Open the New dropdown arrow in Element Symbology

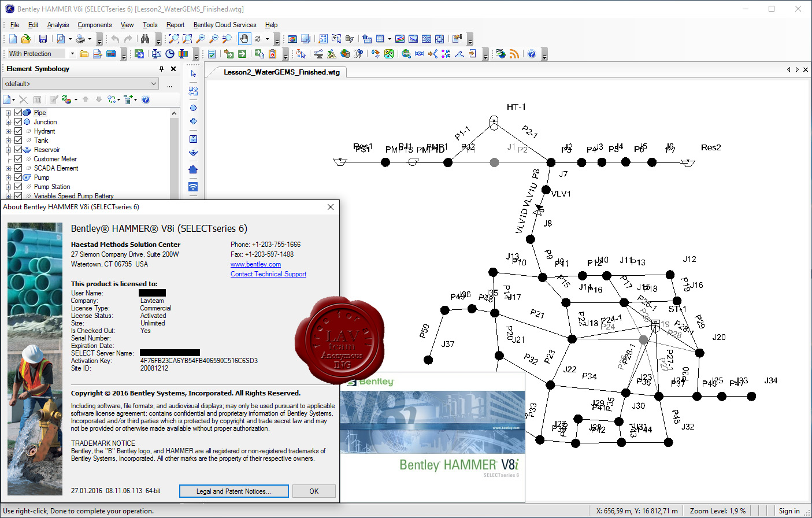click(x=13, y=99)
